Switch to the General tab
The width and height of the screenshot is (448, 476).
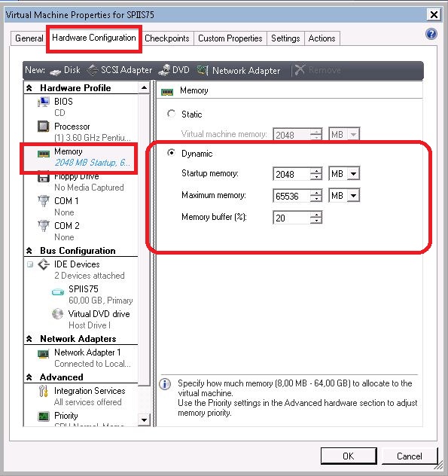(29, 38)
